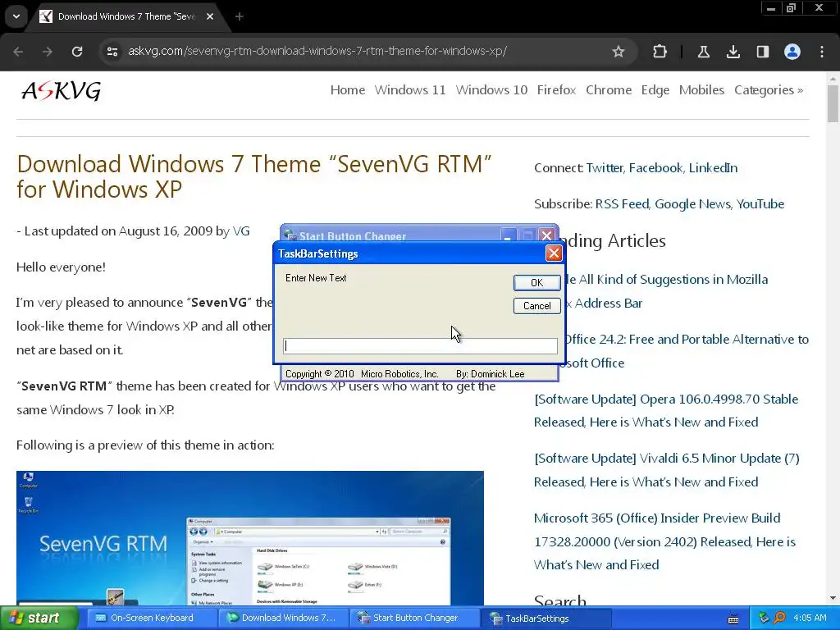Open the Firefox nav item
The image size is (840, 630).
(x=556, y=90)
